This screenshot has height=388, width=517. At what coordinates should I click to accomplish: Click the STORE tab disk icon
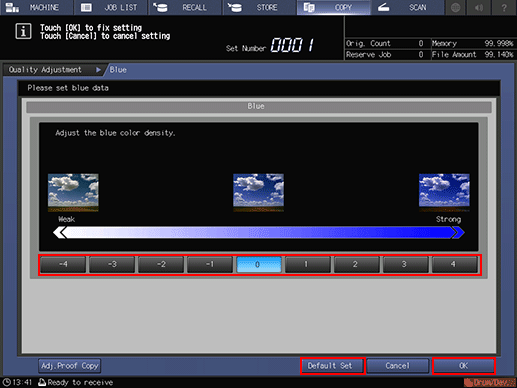coord(235,7)
